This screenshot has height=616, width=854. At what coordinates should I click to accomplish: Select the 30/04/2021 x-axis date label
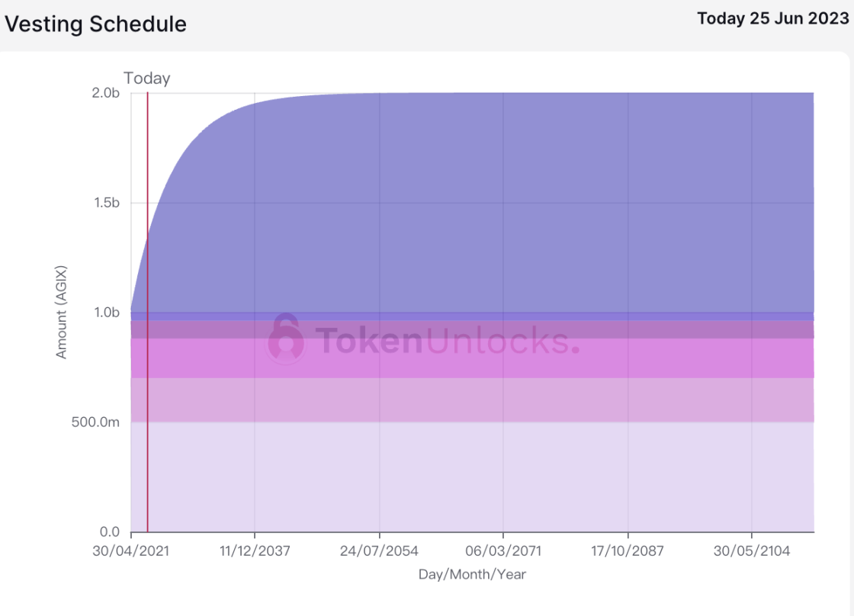coord(130,550)
